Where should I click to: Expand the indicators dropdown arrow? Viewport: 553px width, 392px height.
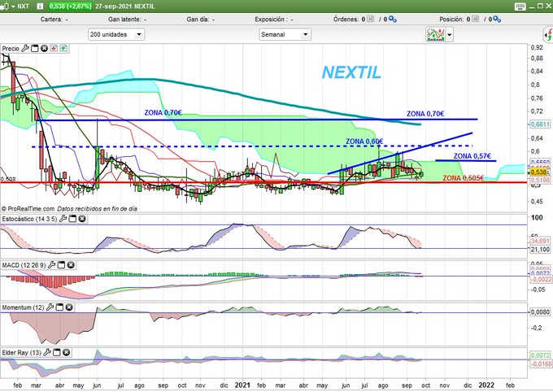coord(449,35)
